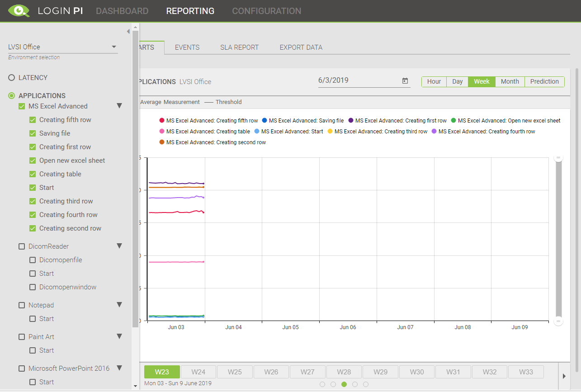Select the Prediction view button
Viewport: 581px width, 392px height.
[x=544, y=81]
